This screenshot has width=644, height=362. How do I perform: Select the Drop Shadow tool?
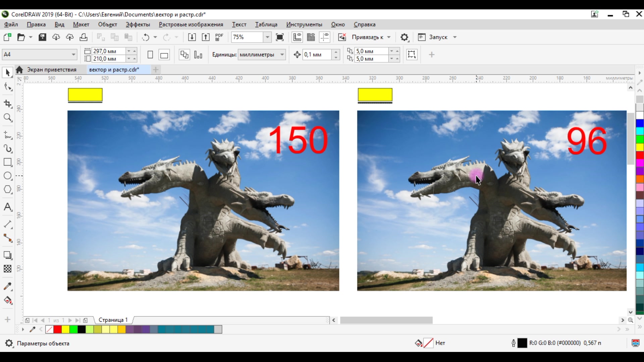point(8,255)
